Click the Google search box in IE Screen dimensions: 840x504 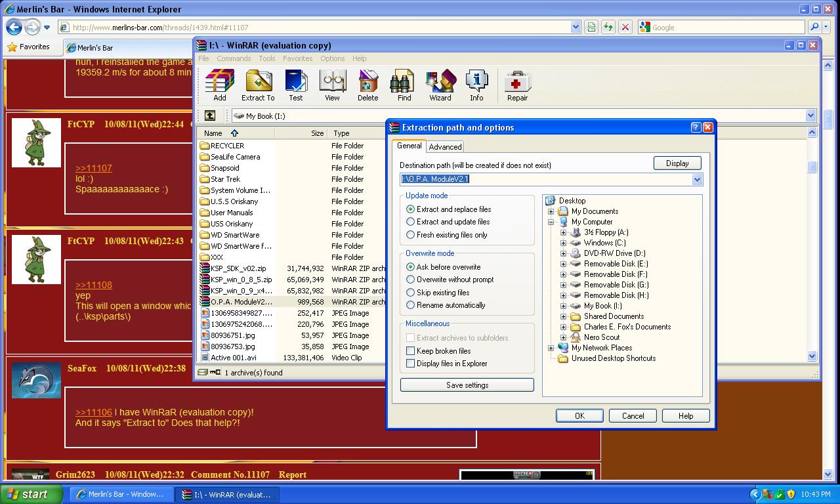(721, 27)
